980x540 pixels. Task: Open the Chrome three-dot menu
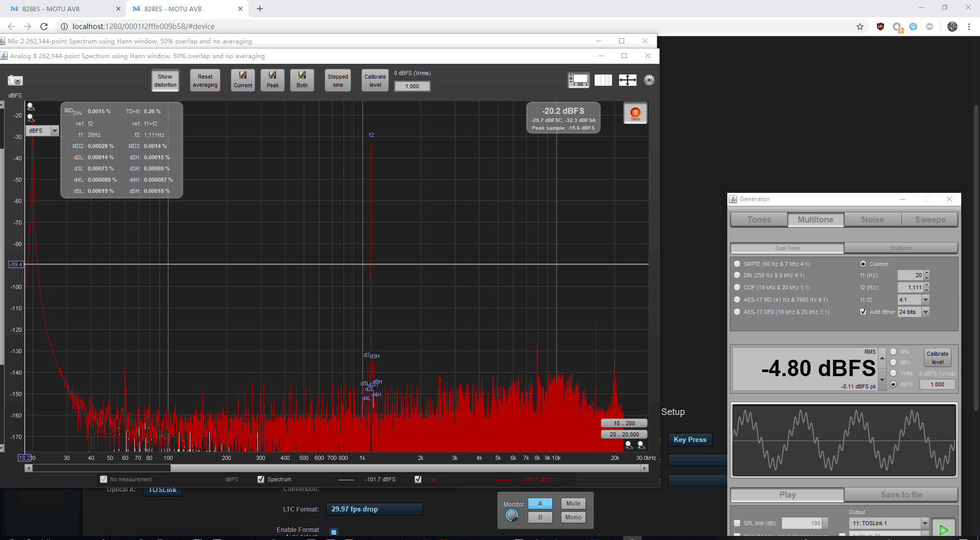tap(969, 27)
